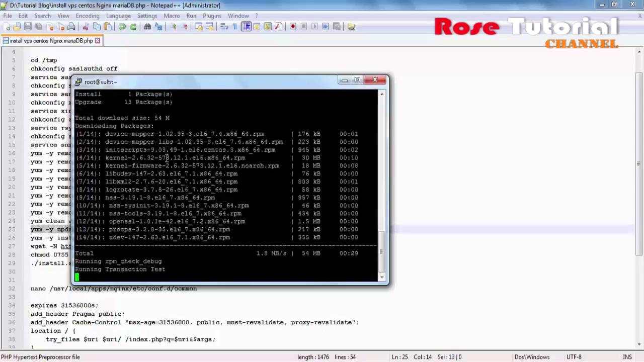Open the Search menu
Image resolution: width=644 pixels, height=362 pixels.
click(x=42, y=16)
